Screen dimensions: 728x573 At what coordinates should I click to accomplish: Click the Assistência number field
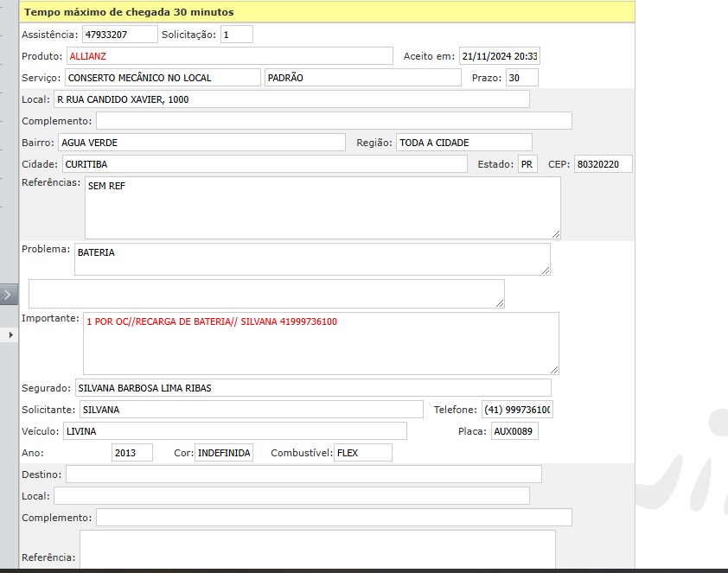(x=120, y=35)
